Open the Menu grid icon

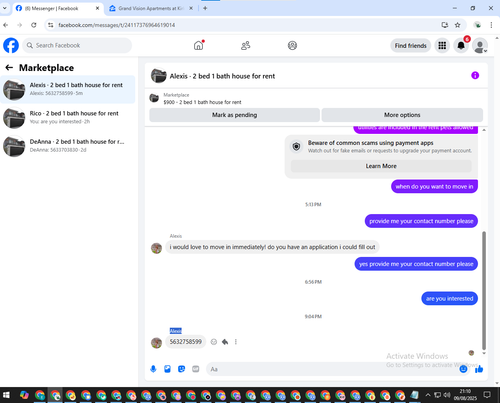(442, 46)
